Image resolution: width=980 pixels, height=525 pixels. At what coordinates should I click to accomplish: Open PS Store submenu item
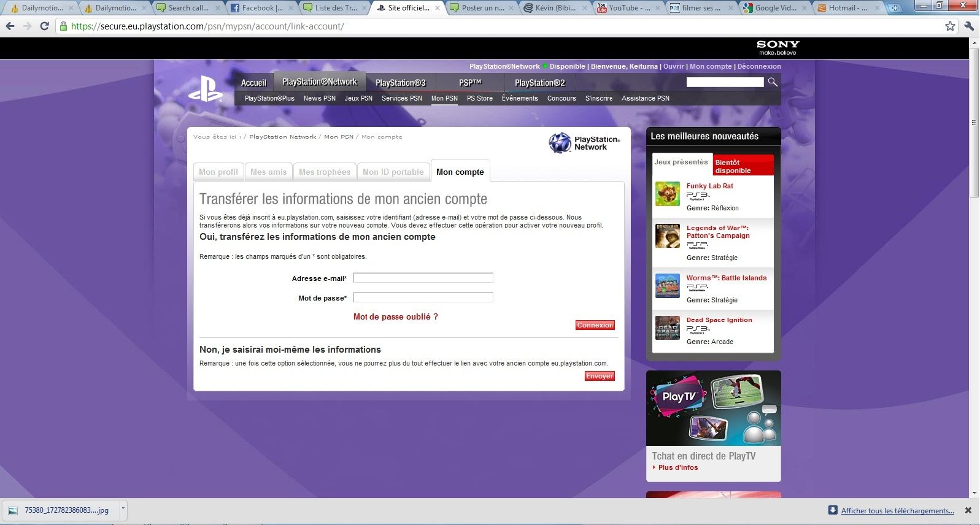click(x=480, y=98)
